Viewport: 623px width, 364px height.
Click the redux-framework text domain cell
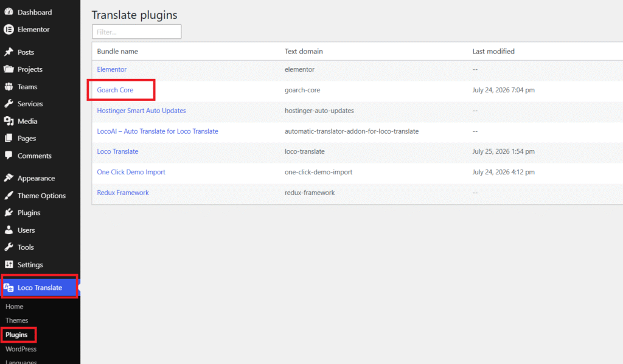tap(310, 193)
